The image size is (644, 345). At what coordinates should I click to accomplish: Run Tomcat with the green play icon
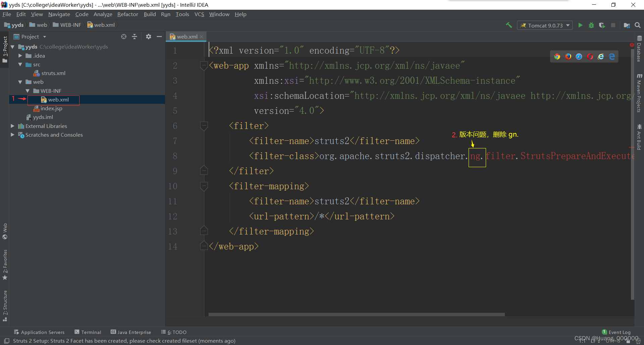(580, 25)
